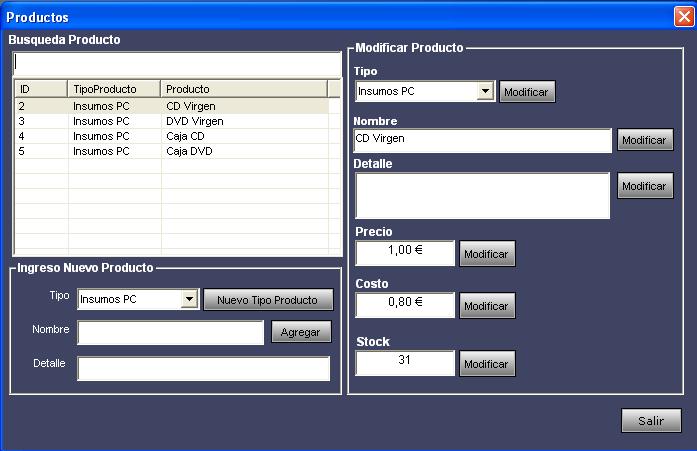Click the Busqueda Producto search field
Screen dimensions: 697x451
[177, 64]
